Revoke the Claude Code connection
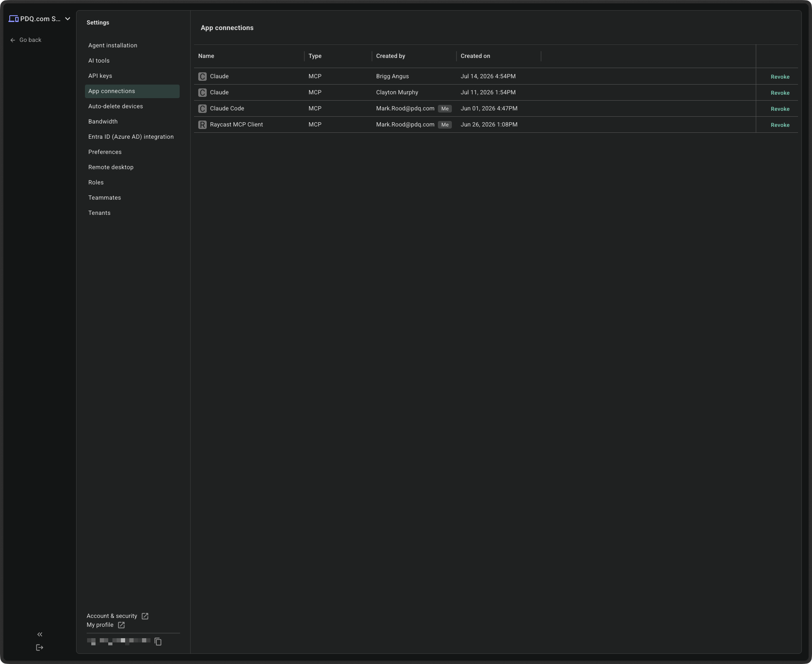This screenshot has width=812, height=664. pos(780,109)
